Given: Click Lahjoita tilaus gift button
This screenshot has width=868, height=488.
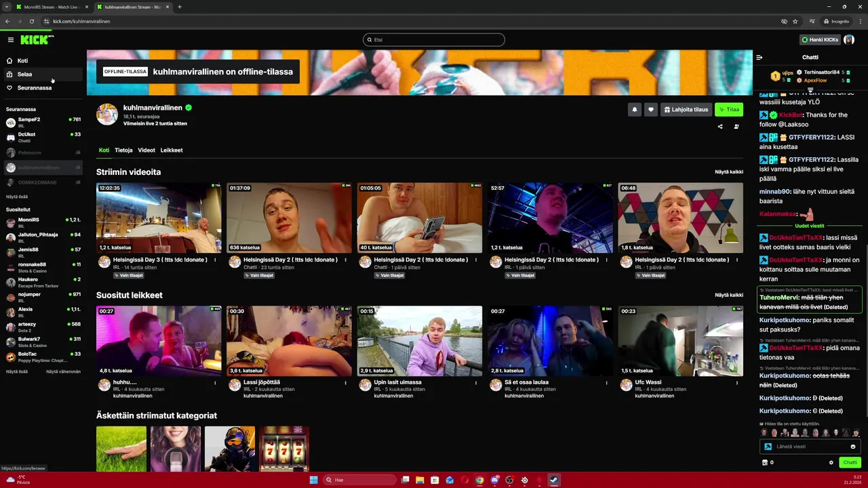Looking at the screenshot, I should 686,109.
